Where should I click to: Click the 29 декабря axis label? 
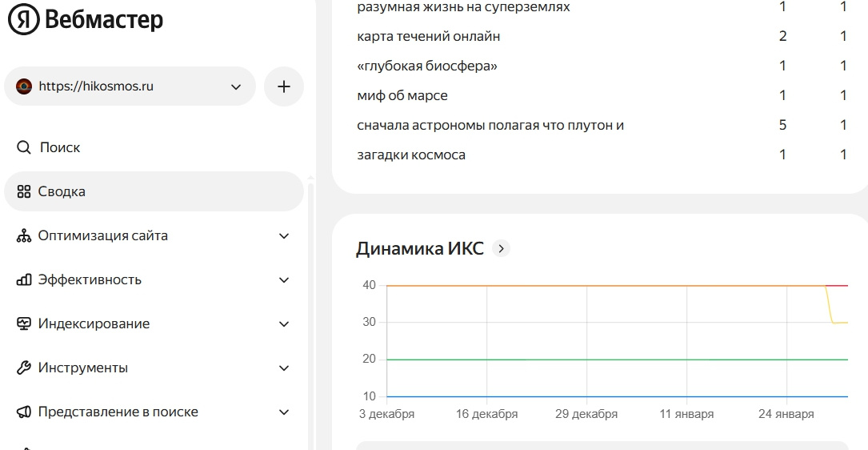click(586, 414)
